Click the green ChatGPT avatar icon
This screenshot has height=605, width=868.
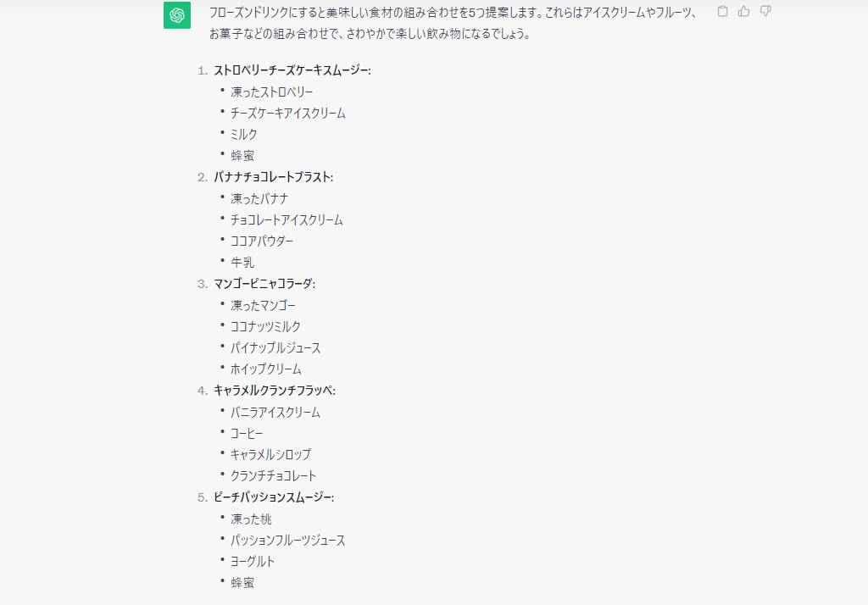pos(177,14)
